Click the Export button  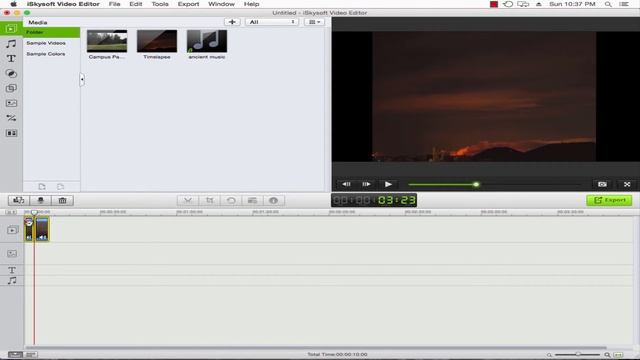coord(609,200)
